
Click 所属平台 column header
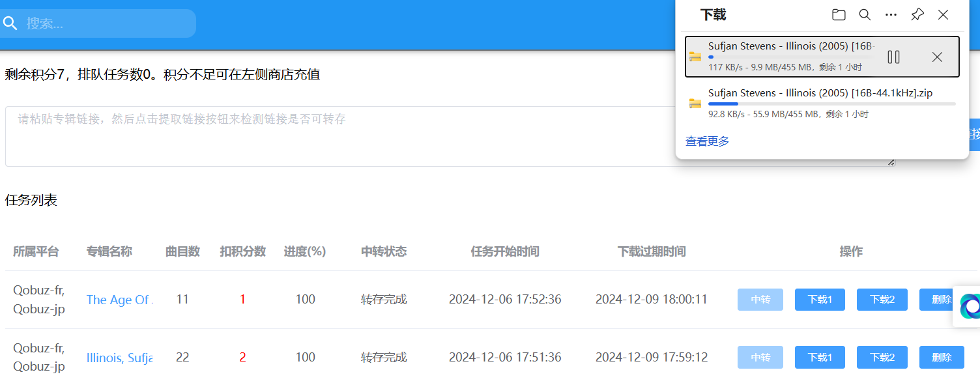click(x=36, y=251)
